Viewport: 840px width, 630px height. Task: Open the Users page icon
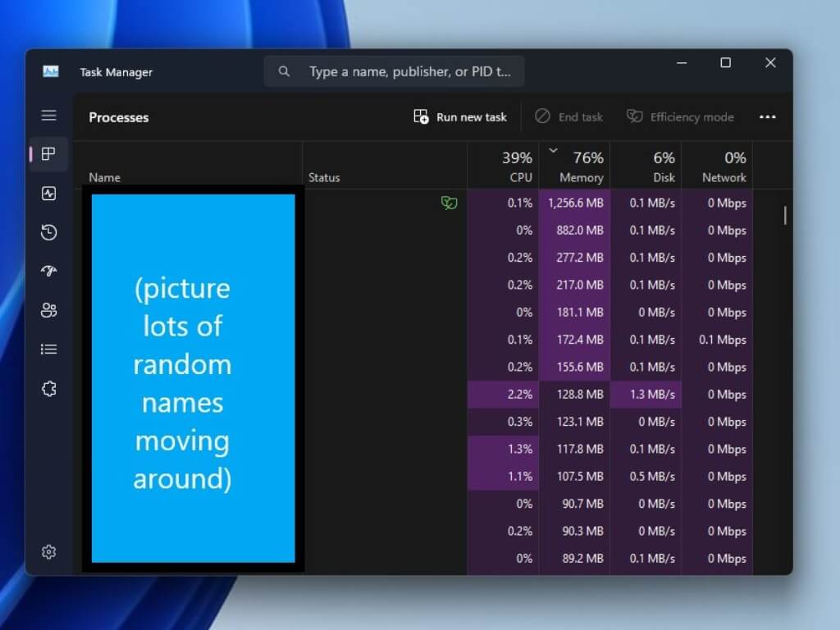[x=48, y=310]
